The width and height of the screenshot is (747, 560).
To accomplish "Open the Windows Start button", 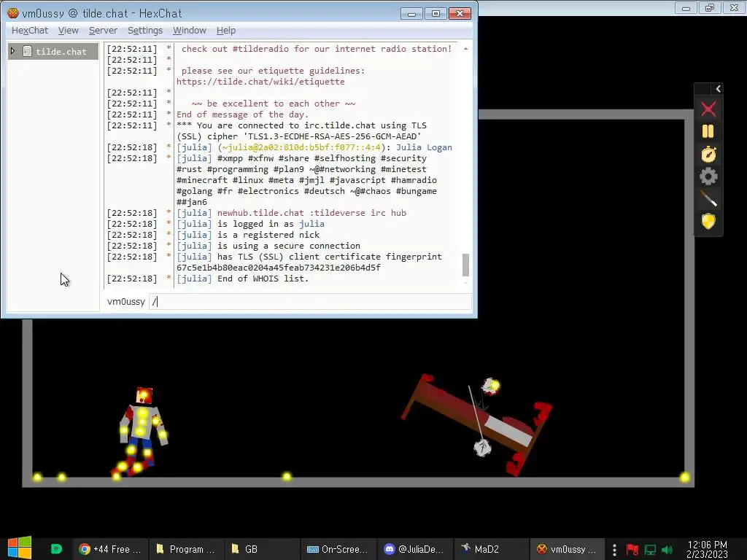I will point(20,548).
